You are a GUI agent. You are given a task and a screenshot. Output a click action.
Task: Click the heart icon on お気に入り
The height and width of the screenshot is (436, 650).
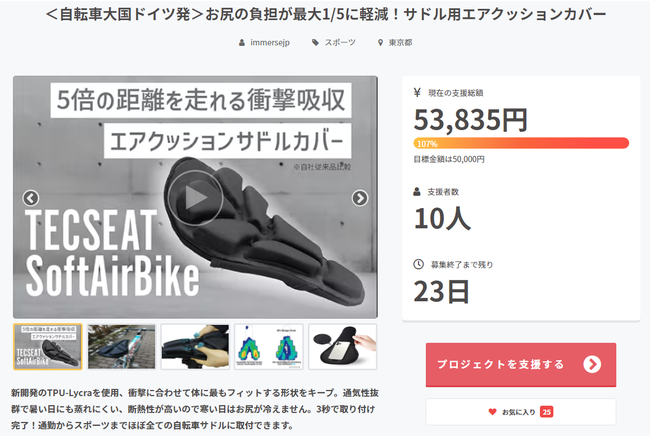492,411
